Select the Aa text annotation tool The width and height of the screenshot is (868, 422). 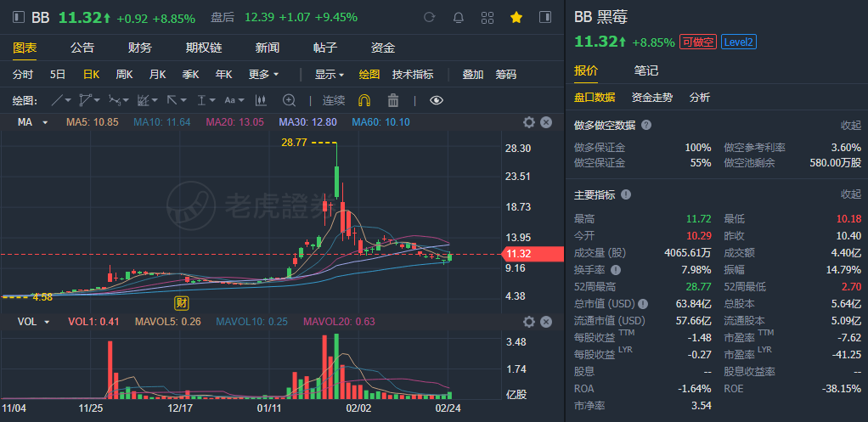[x=229, y=100]
